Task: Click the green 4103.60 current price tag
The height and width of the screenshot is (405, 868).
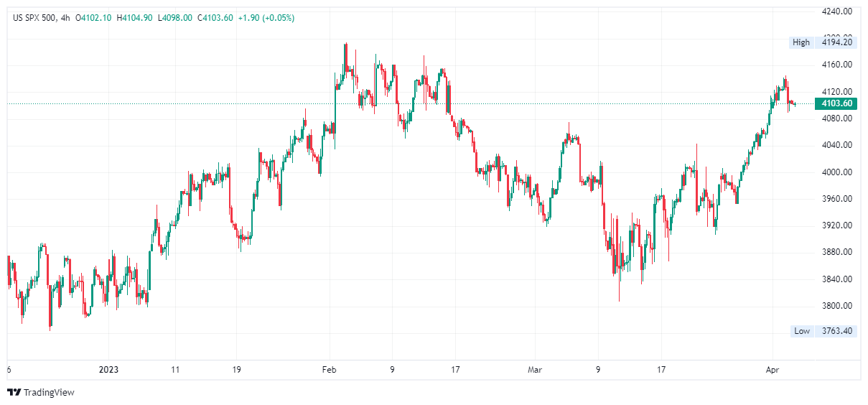Action: click(x=837, y=103)
